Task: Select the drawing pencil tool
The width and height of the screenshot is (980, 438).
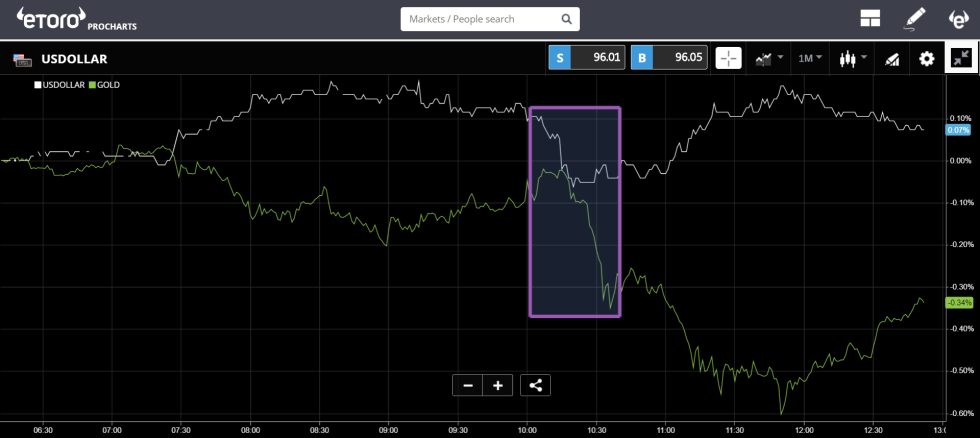Action: (915, 19)
